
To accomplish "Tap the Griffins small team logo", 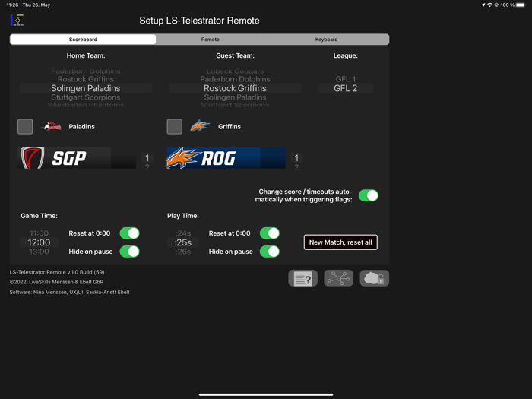I will point(200,126).
